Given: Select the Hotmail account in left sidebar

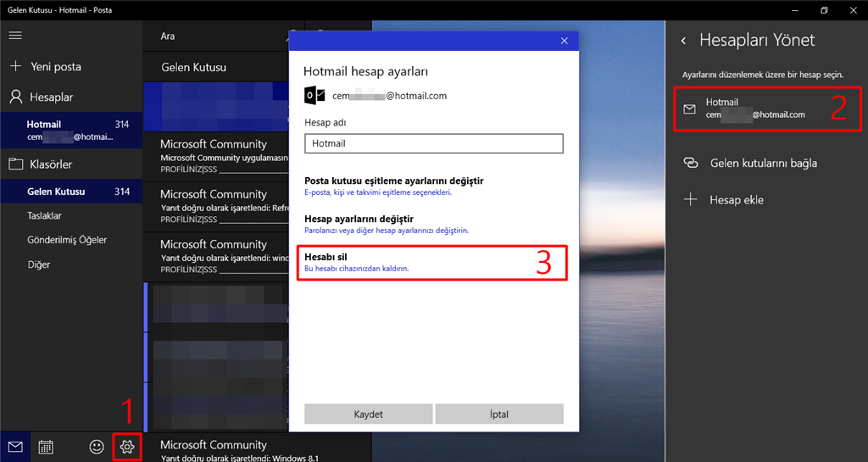Looking at the screenshot, I should [x=71, y=131].
